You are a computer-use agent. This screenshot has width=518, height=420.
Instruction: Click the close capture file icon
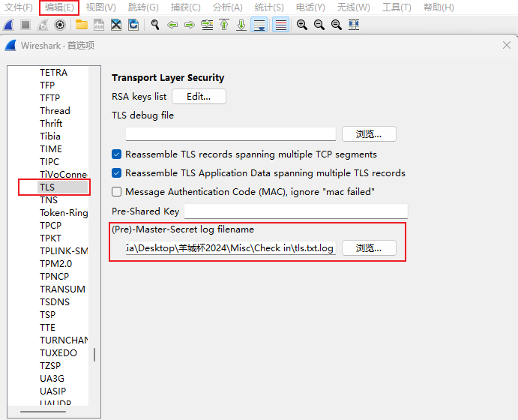pos(116,25)
